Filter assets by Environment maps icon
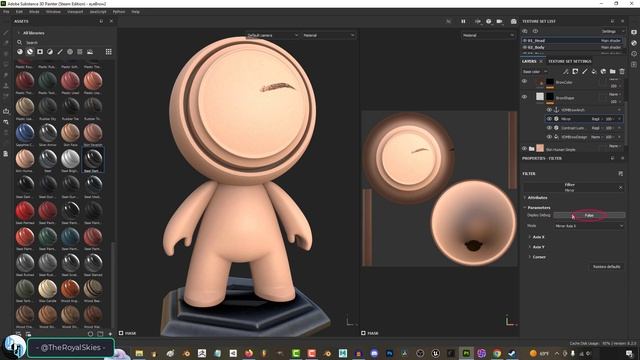The height and width of the screenshot is (360, 640). (90, 52)
